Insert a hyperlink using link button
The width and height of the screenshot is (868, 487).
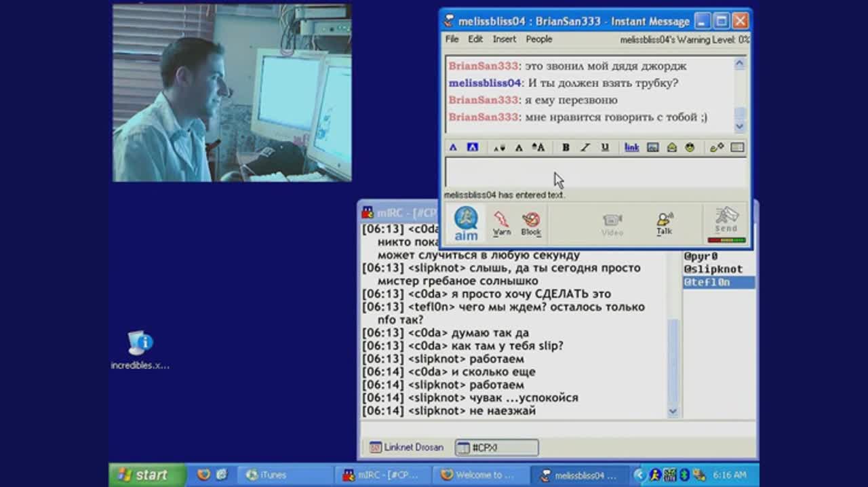point(631,147)
